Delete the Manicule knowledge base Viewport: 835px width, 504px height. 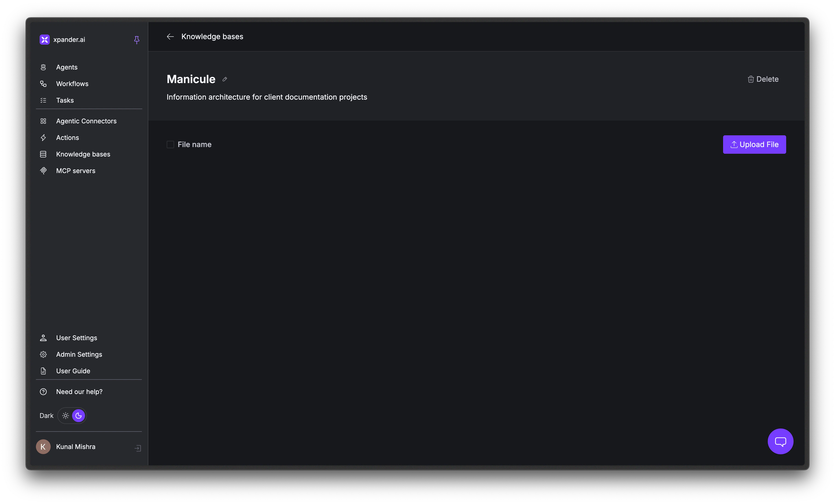(763, 79)
